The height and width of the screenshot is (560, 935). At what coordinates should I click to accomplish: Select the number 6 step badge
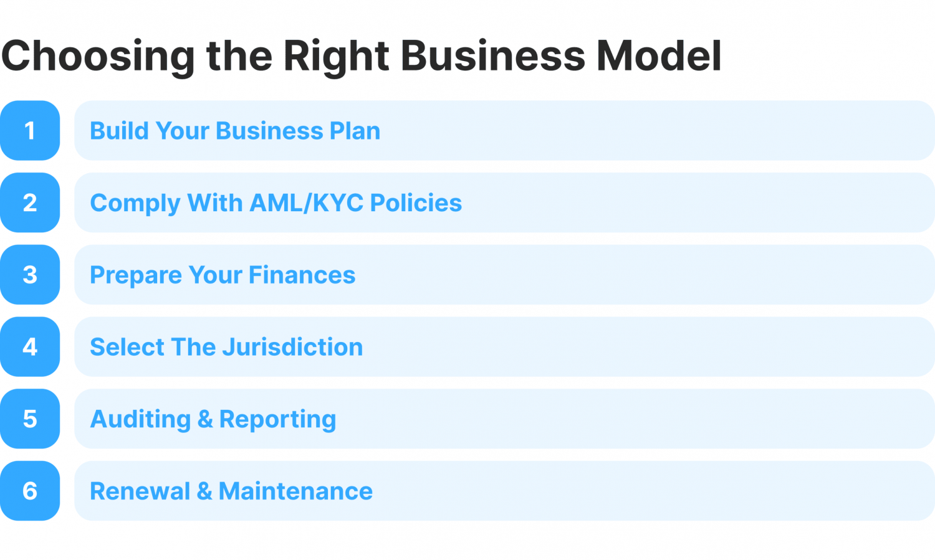[x=30, y=491]
